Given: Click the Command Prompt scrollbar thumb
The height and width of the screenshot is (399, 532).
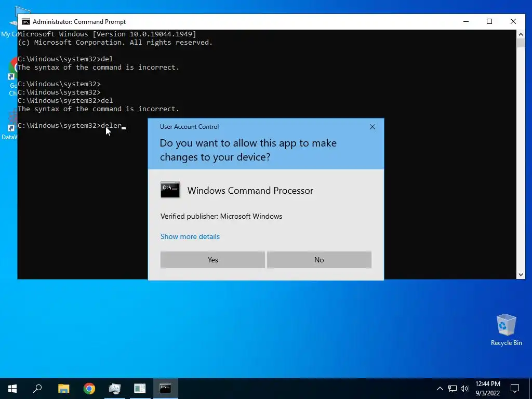Looking at the screenshot, I should [521, 43].
